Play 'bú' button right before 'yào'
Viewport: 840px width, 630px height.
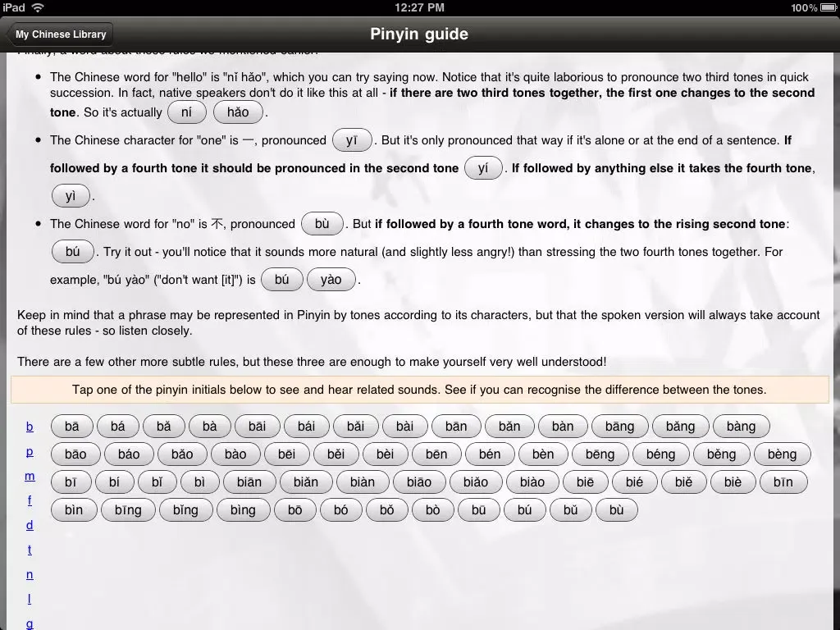[282, 279]
